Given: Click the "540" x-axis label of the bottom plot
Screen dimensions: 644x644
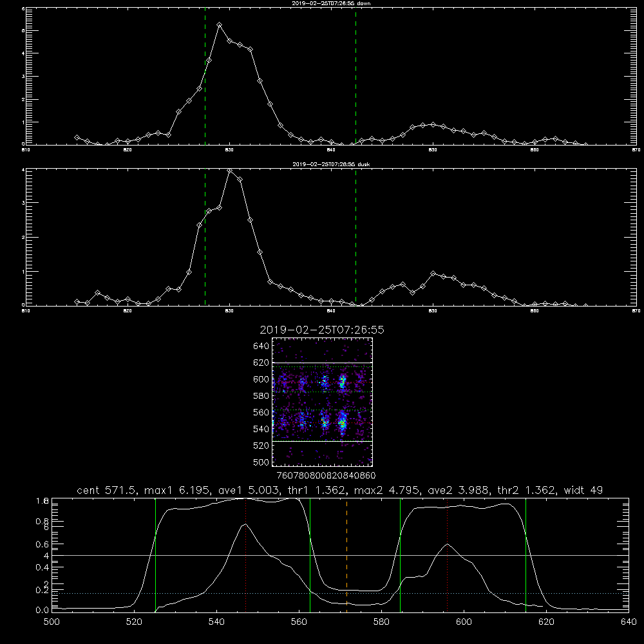Looking at the screenshot, I should (216, 622).
